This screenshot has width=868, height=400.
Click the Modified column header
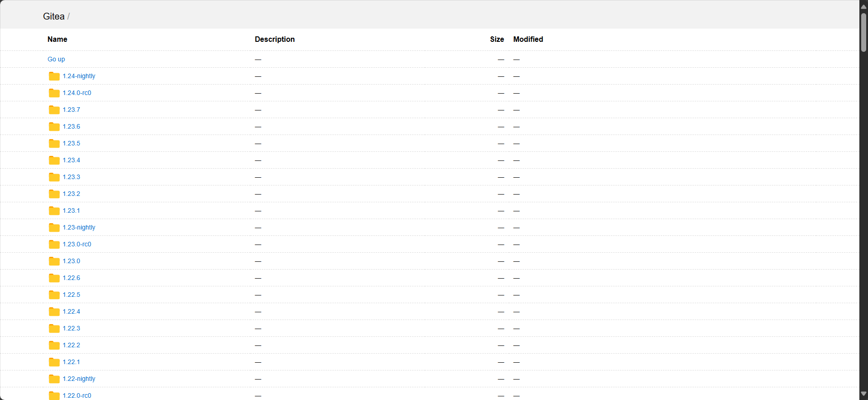click(x=528, y=39)
